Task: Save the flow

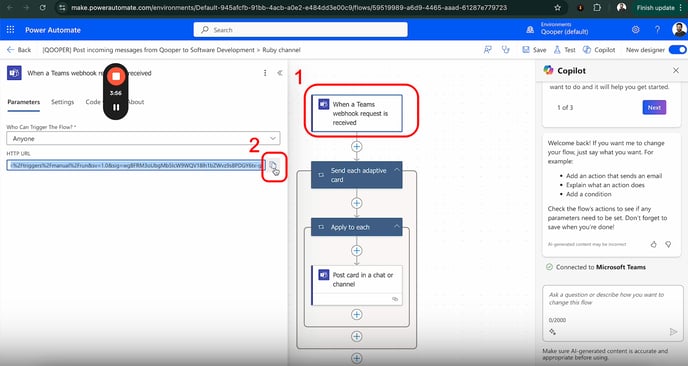Action: click(534, 50)
